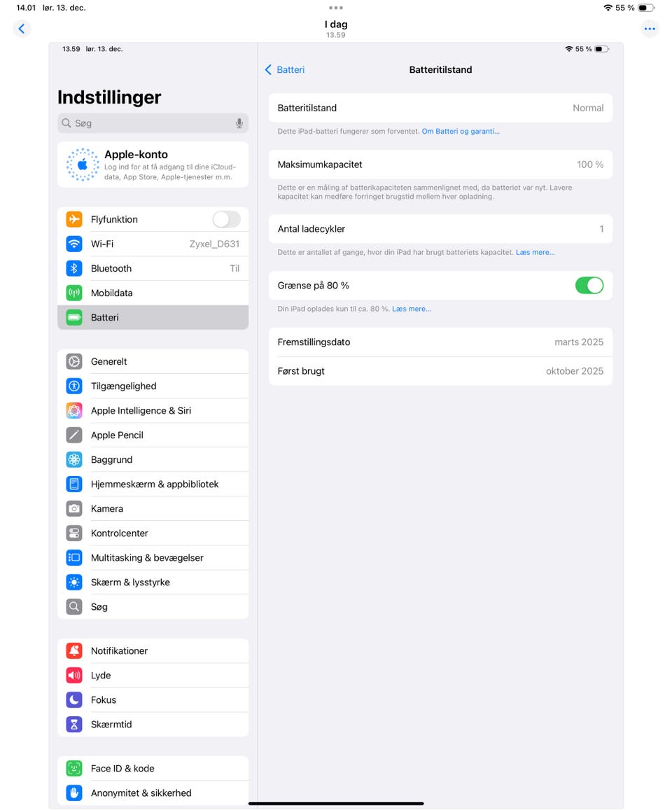Open the three-dot more options menu

pyautogui.click(x=650, y=29)
